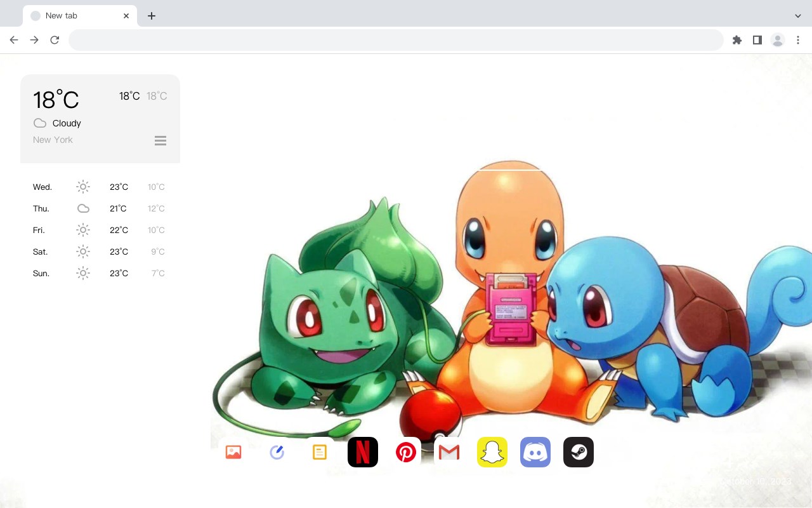Click Thursday's 12°C low temperature
Image resolution: width=812 pixels, height=508 pixels.
(x=156, y=208)
